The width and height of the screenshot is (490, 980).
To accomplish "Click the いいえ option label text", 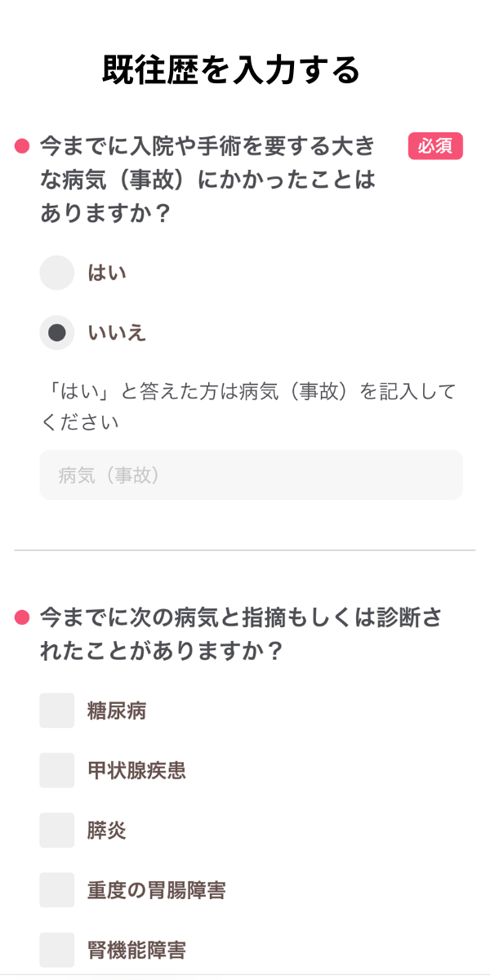I will 117,333.
